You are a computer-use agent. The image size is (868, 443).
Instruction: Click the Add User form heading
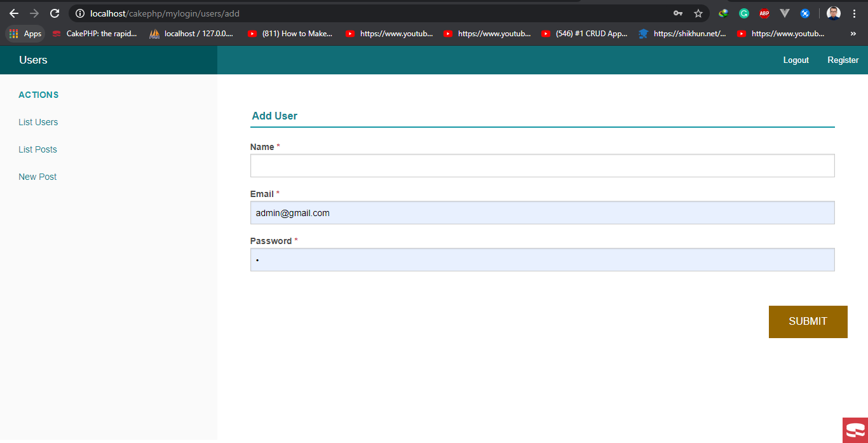(x=275, y=116)
